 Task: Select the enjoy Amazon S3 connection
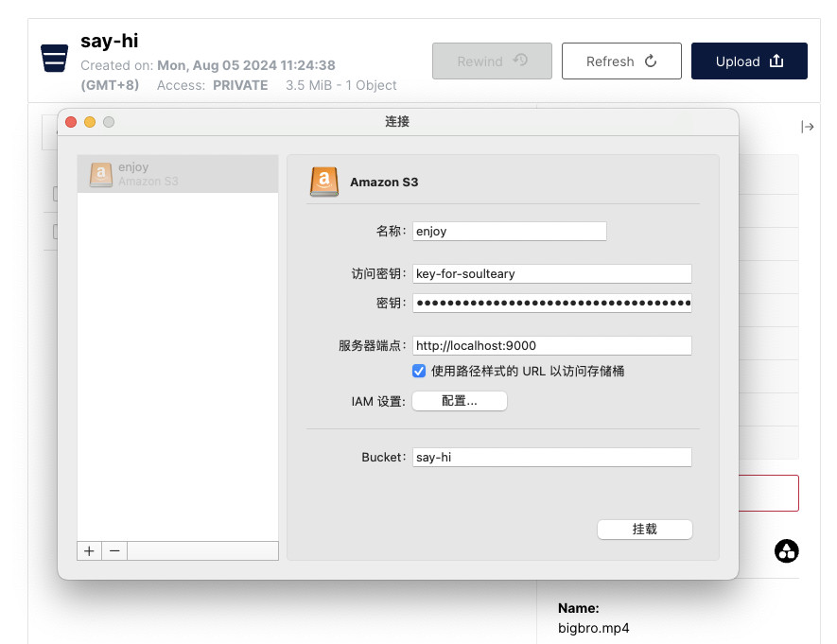178,174
